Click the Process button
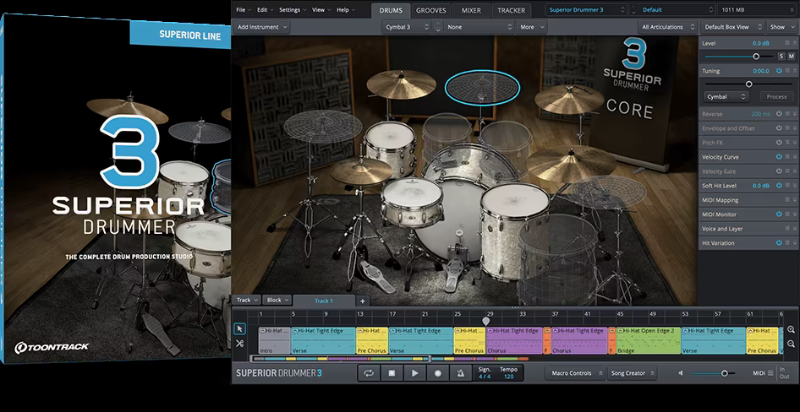Screen dimensions: 800x412 click(777, 96)
